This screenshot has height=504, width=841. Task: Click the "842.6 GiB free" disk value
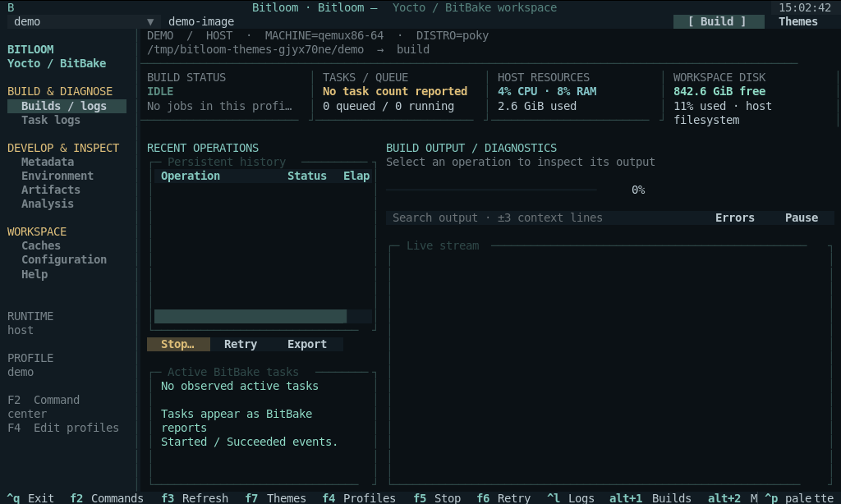(719, 91)
